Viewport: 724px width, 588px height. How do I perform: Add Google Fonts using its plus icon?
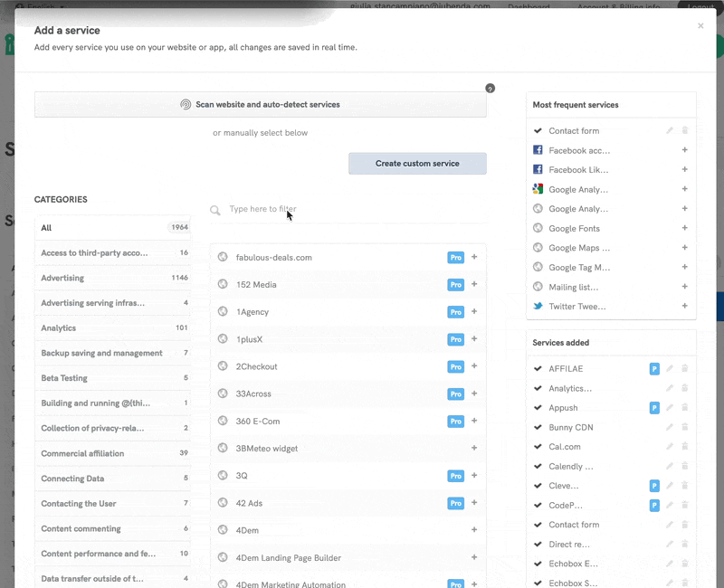pyautogui.click(x=684, y=228)
